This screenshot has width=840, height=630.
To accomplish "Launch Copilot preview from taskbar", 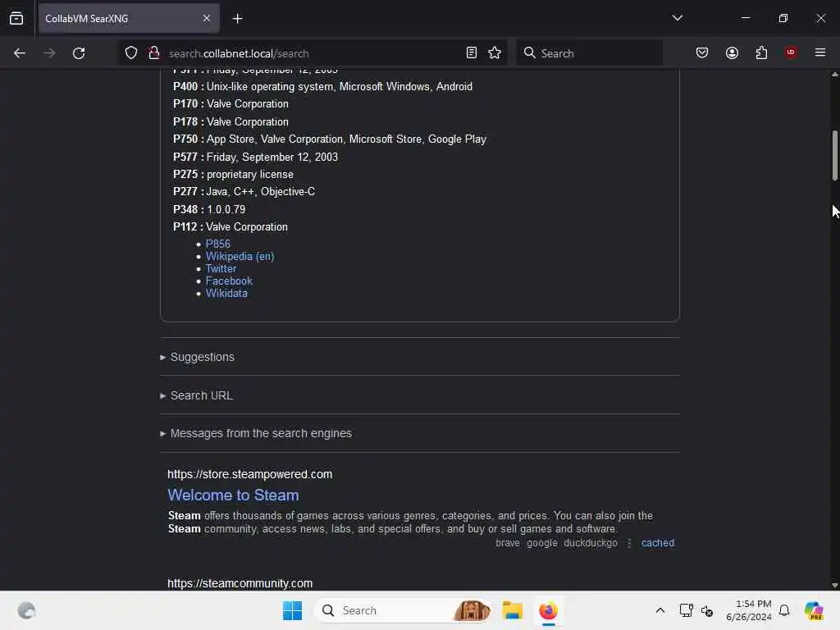I will tap(814, 610).
